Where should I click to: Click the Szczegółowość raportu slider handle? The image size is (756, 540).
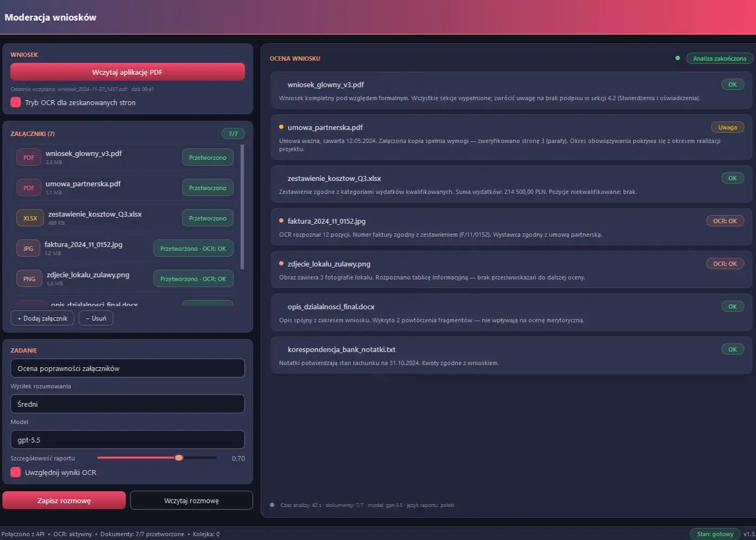[179, 458]
